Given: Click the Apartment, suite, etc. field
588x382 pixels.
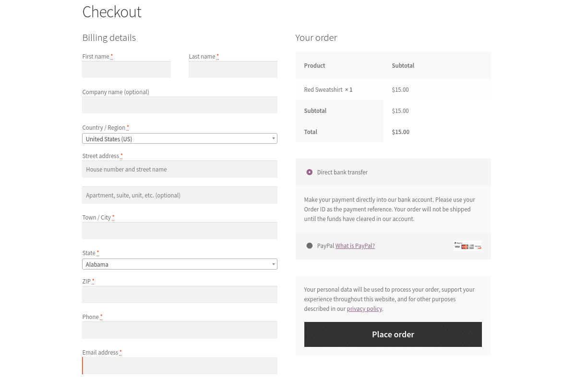Looking at the screenshot, I should [x=180, y=195].
